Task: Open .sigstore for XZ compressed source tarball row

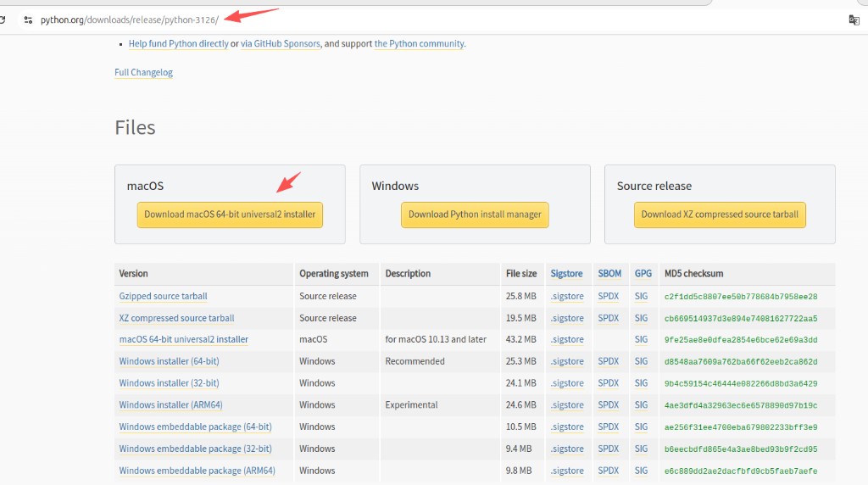Action: tap(567, 318)
